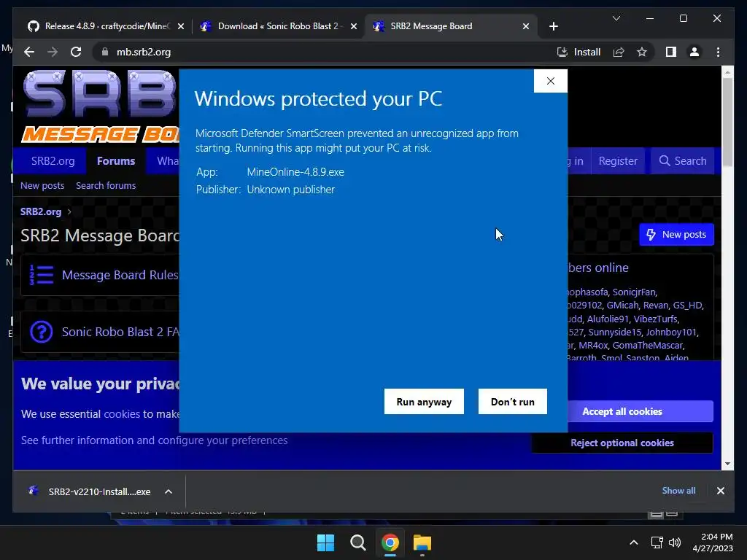Click Chrome icon in taskbar
Image resolution: width=747 pixels, height=560 pixels.
[x=390, y=542]
